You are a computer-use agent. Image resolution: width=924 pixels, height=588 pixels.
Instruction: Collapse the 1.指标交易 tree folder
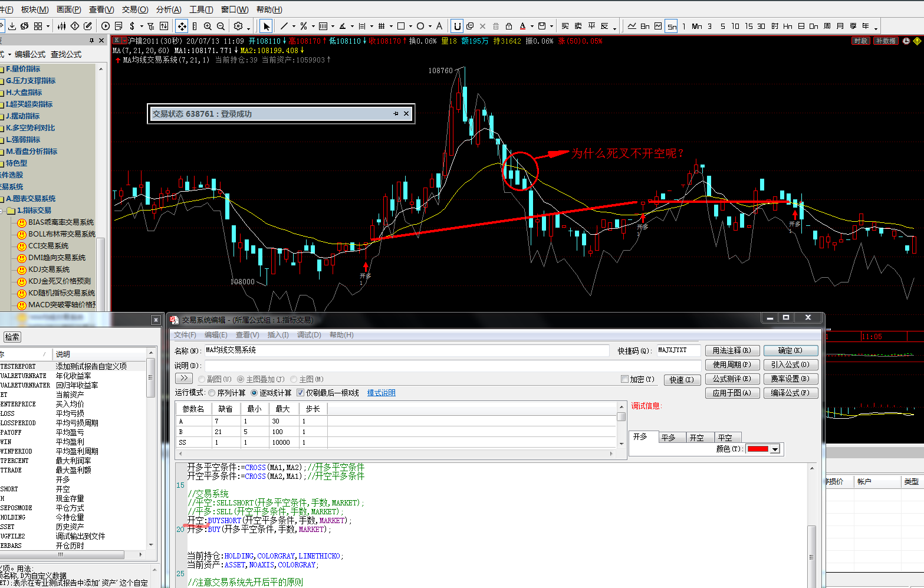pos(2,211)
